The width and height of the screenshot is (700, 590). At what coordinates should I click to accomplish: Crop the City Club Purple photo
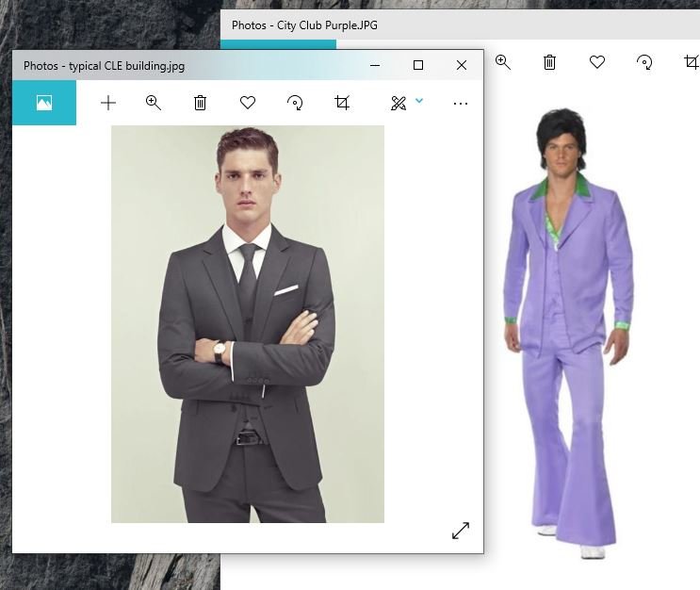692,61
